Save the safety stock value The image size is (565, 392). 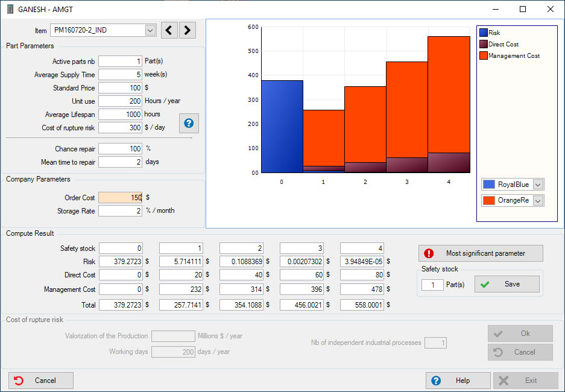click(x=507, y=284)
